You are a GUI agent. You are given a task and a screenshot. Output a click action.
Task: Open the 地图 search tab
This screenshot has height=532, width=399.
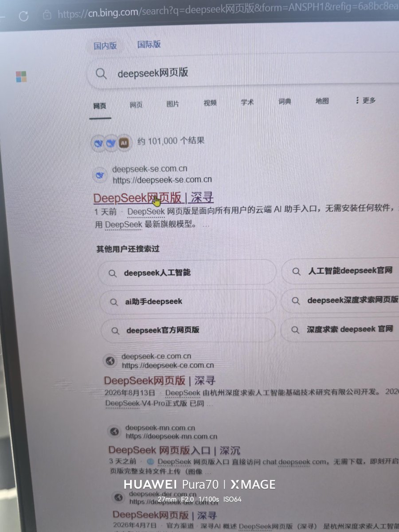pos(322,101)
